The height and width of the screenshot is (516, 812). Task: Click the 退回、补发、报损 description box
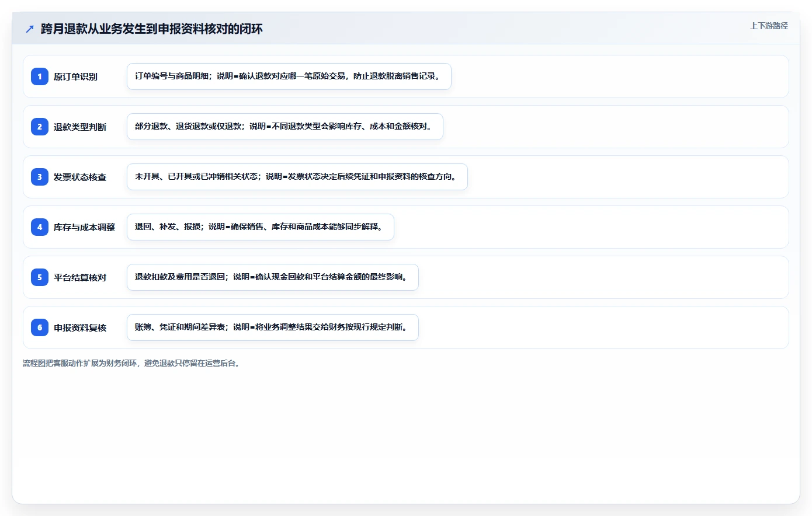pos(261,227)
